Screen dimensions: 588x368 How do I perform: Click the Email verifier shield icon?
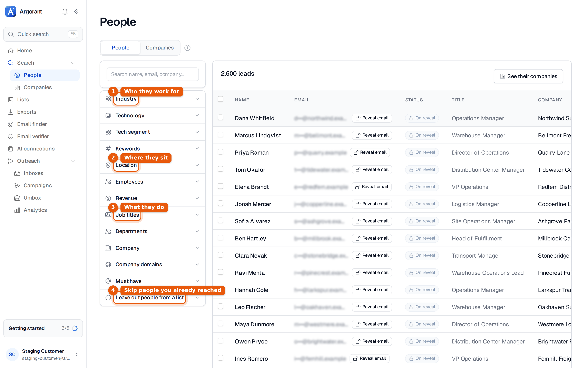11,137
